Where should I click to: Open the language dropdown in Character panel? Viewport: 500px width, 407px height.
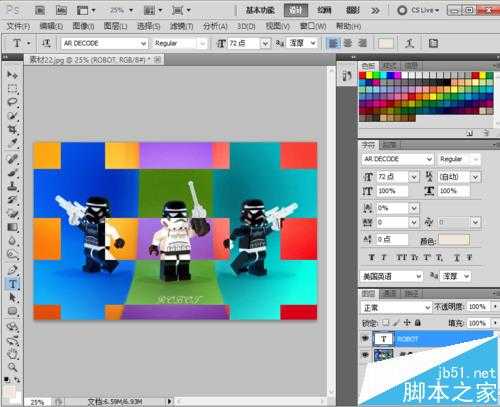[x=419, y=276]
